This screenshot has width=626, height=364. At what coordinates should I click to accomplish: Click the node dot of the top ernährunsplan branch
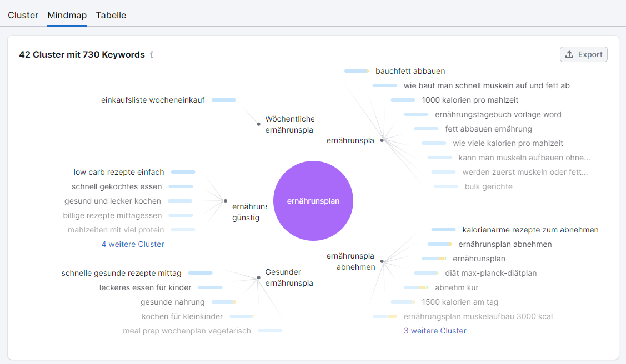[382, 140]
